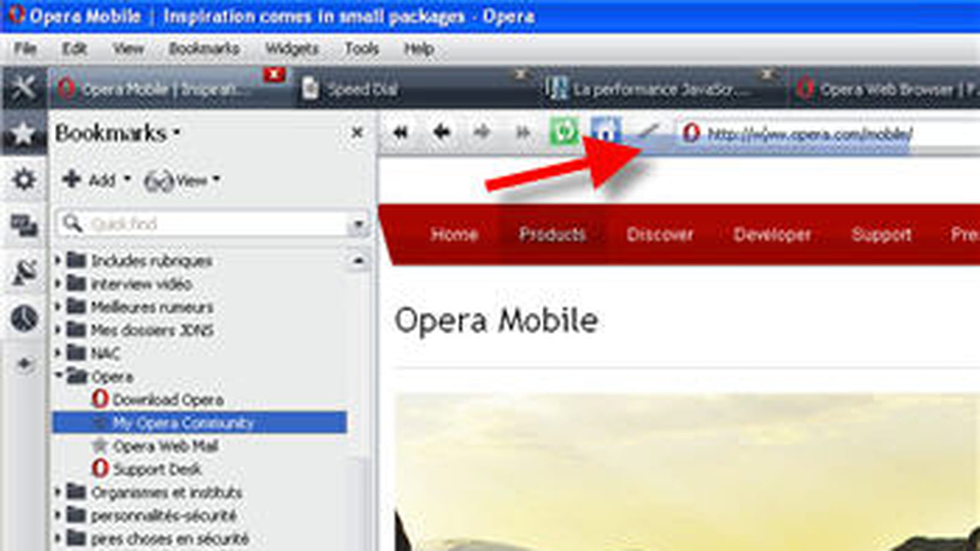
Task: Click the Fast Forward navigation button
Action: [x=522, y=132]
